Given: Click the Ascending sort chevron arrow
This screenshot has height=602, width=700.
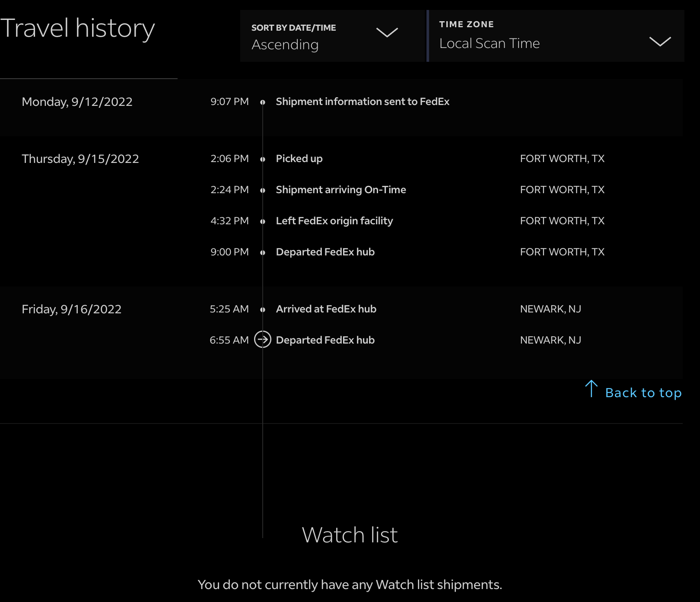Looking at the screenshot, I should [x=387, y=33].
